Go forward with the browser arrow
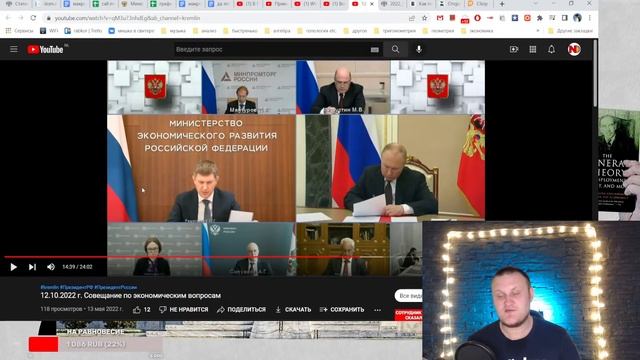 tap(20, 18)
